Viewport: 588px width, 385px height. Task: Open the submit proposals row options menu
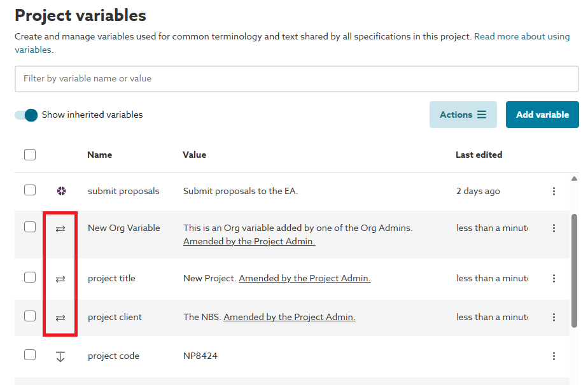(554, 191)
